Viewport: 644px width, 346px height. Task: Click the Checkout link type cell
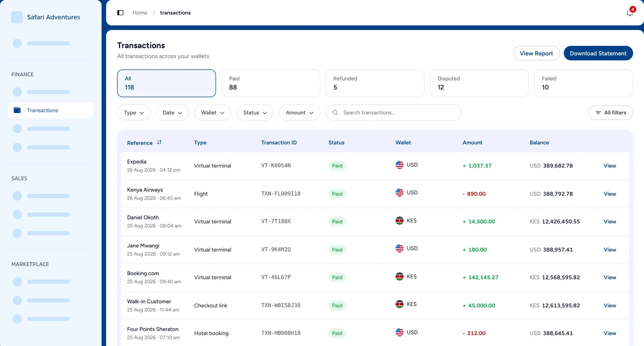[211, 305]
